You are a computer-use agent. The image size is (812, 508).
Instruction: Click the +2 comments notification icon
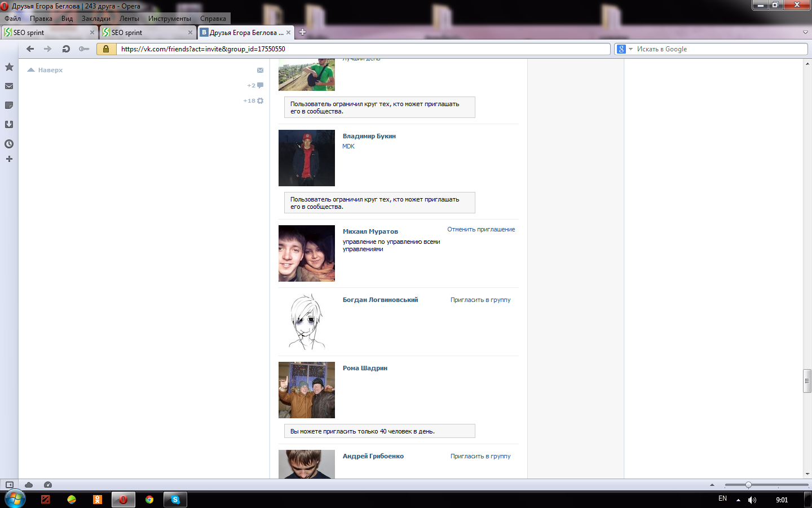click(x=260, y=86)
